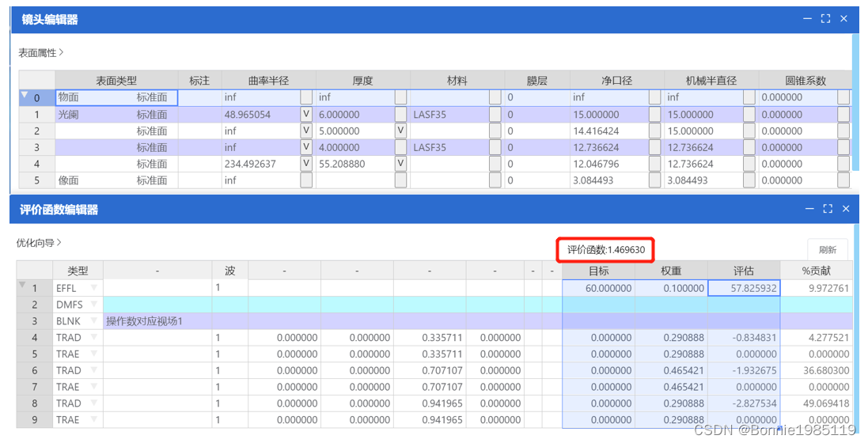Screen dimensions: 868x443
Task: Close the 镜头编辑器 window
Action: (x=843, y=19)
